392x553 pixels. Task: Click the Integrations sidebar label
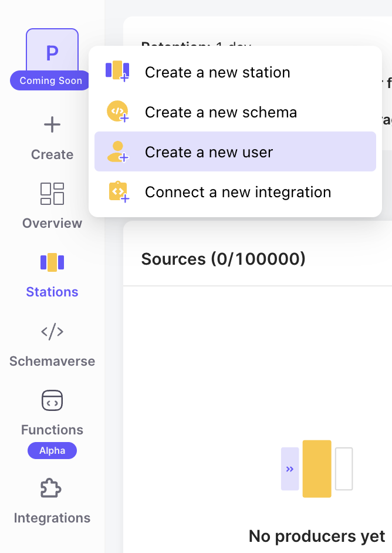52,518
